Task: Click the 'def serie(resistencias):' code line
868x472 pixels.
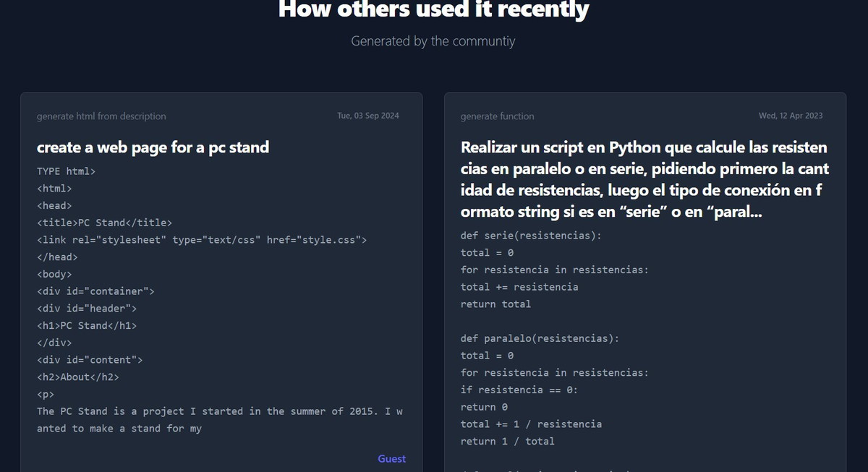Action: click(x=531, y=236)
